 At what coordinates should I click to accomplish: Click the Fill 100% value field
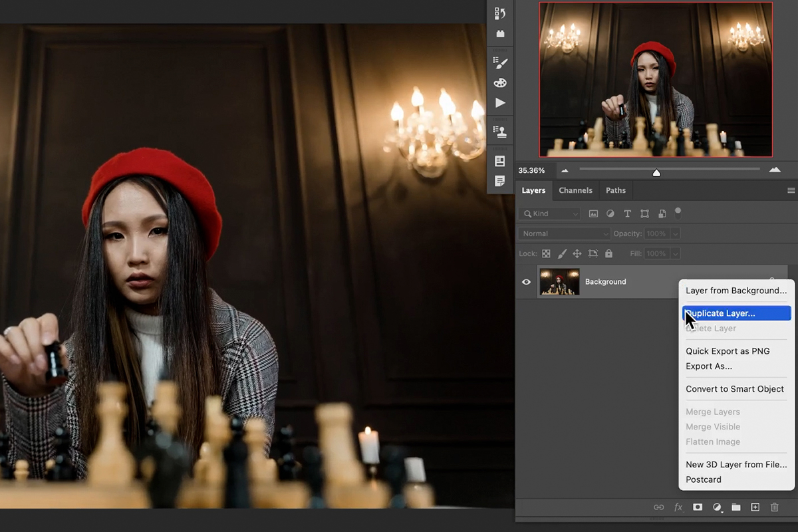656,254
